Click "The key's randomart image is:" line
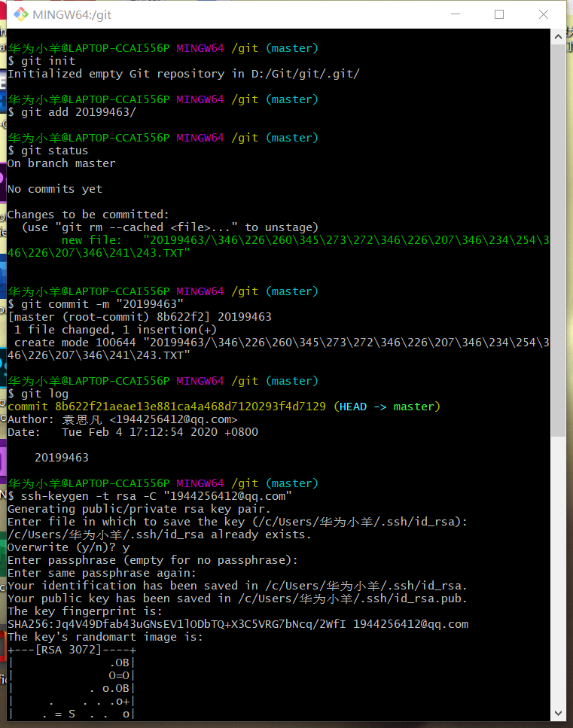The width and height of the screenshot is (573, 728). (105, 637)
